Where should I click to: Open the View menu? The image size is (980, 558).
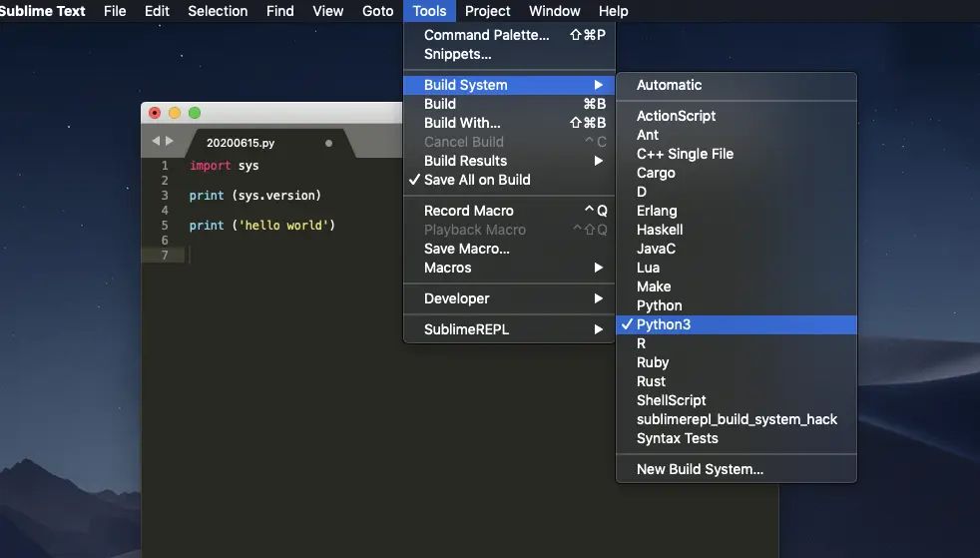pyautogui.click(x=328, y=11)
